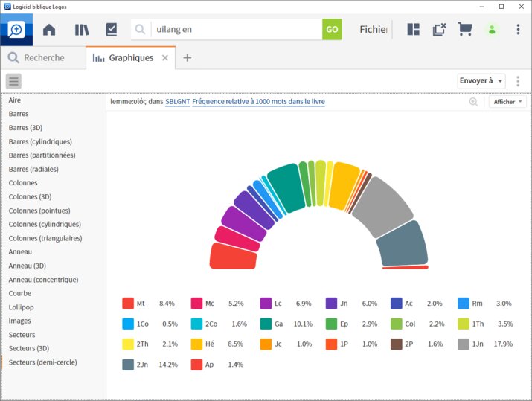Open the documents checklist icon
Image resolution: width=532 pixels, height=401 pixels.
[x=112, y=30]
